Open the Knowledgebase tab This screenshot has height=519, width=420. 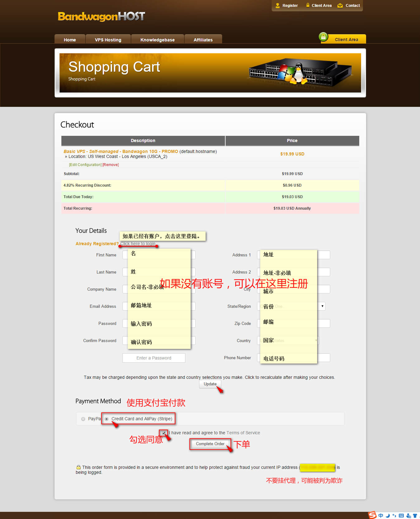pos(157,40)
